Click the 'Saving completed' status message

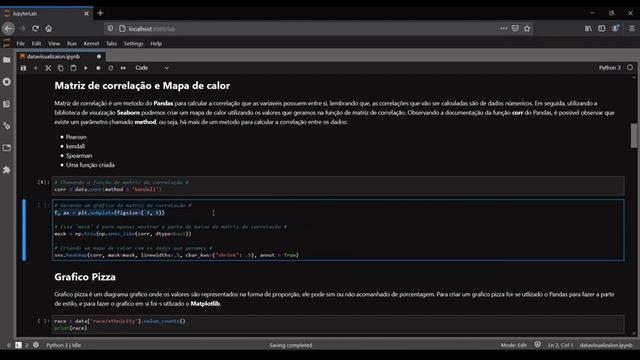pyautogui.click(x=291, y=345)
